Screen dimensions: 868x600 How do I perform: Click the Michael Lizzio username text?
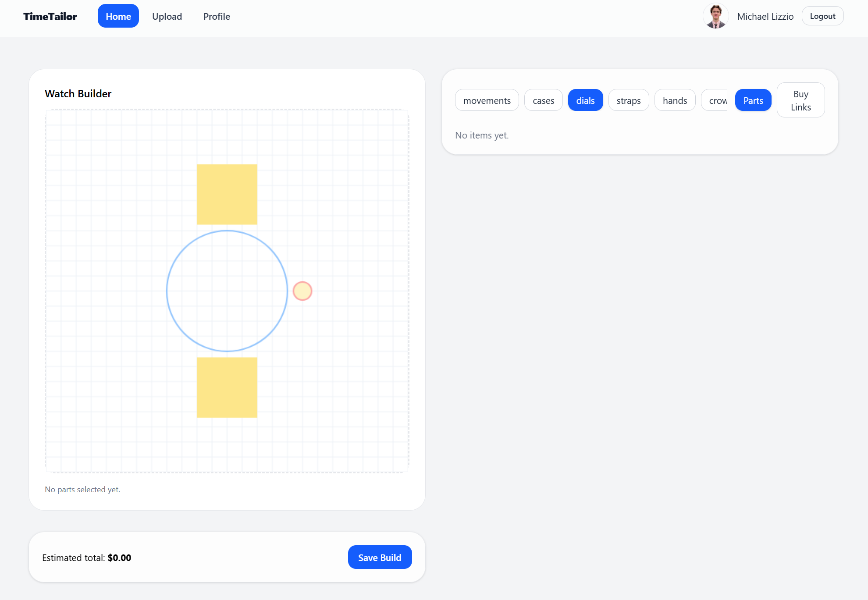[765, 16]
